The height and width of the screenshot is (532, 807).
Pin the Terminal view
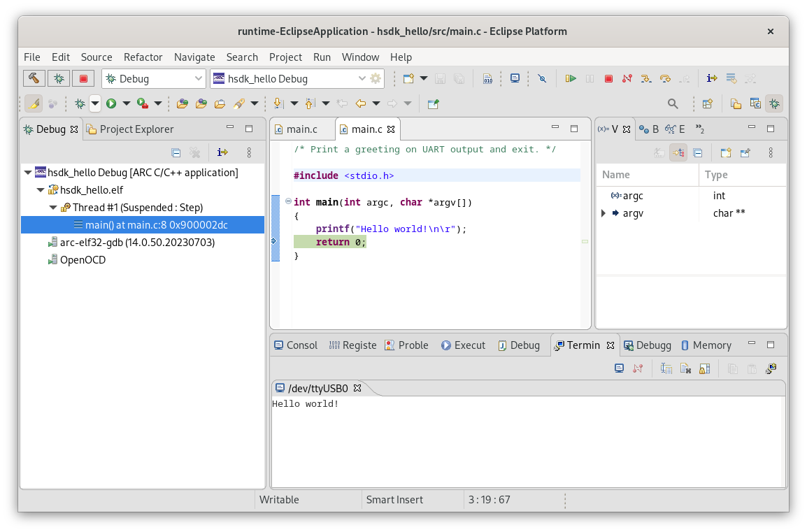705,368
